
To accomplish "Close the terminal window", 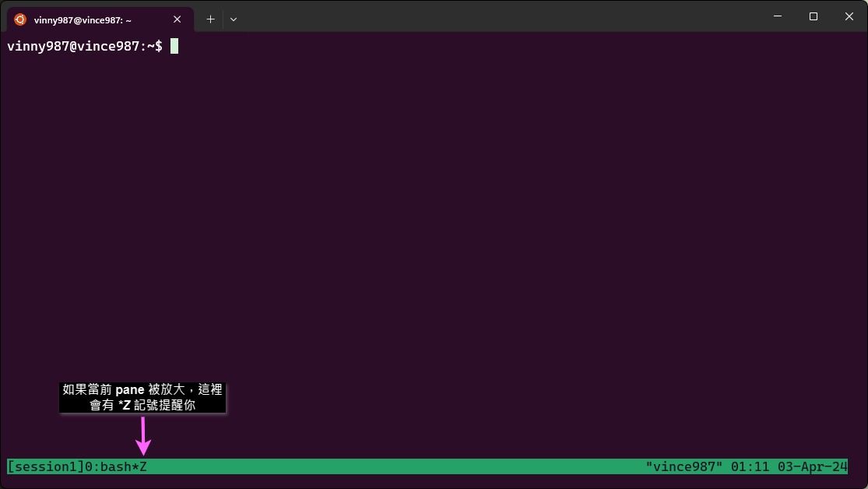I will coord(849,16).
